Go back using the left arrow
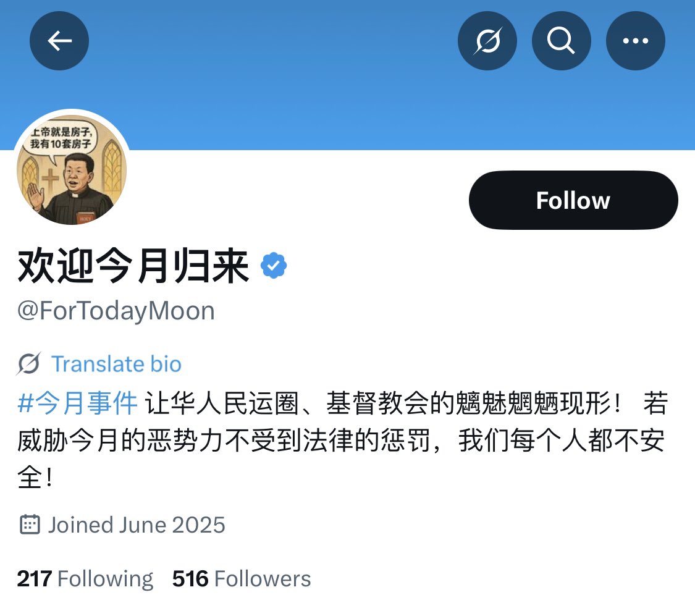The height and width of the screenshot is (616, 695). (x=59, y=41)
